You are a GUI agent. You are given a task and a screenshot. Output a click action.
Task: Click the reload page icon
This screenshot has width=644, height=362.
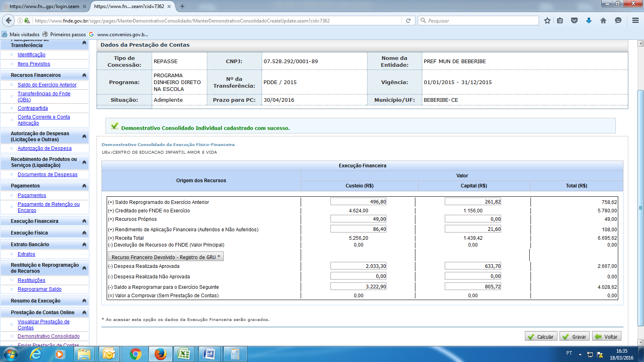click(x=408, y=21)
